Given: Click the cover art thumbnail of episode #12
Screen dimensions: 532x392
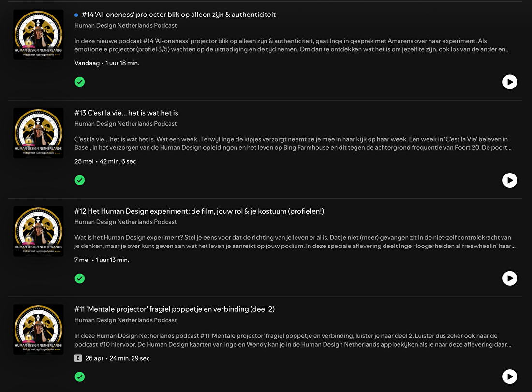Looking at the screenshot, I should pos(38,231).
